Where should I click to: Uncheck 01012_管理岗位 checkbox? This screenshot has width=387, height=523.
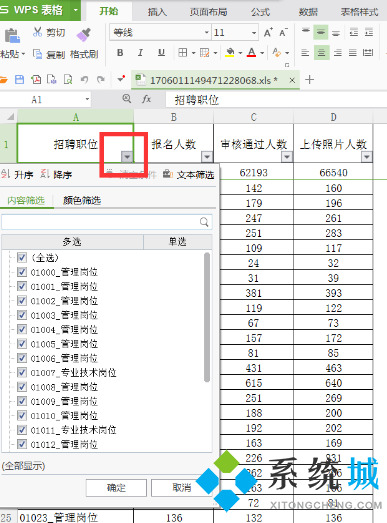(x=22, y=444)
